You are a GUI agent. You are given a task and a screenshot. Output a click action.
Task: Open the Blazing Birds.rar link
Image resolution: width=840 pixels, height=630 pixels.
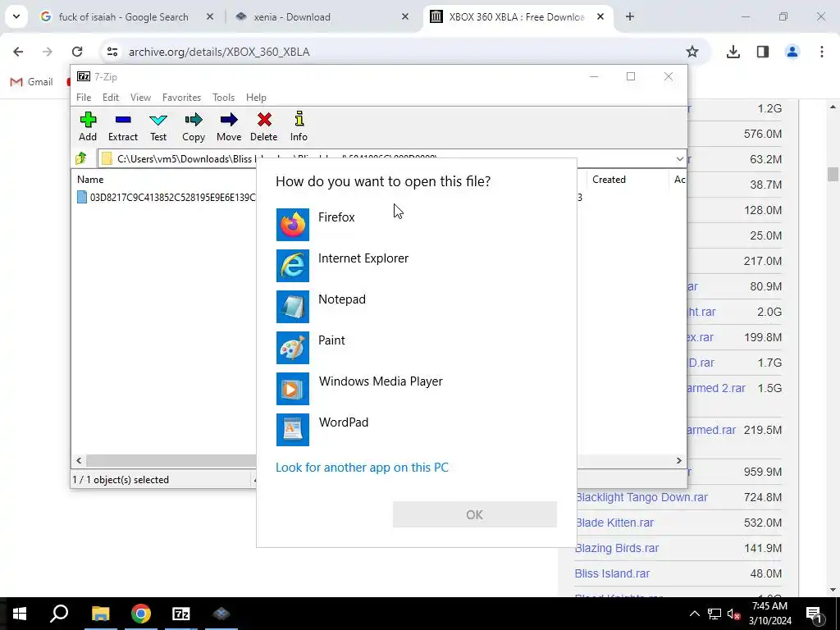click(617, 548)
